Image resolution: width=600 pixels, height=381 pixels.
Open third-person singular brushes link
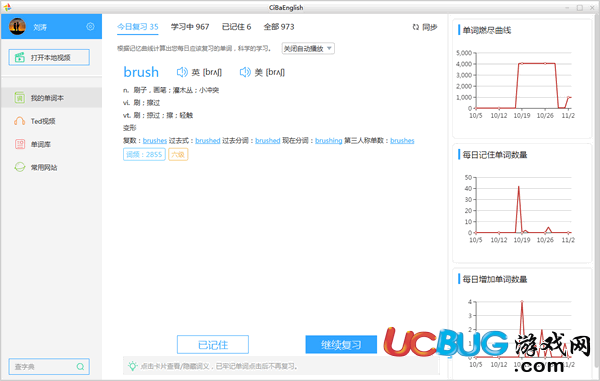[x=402, y=140]
